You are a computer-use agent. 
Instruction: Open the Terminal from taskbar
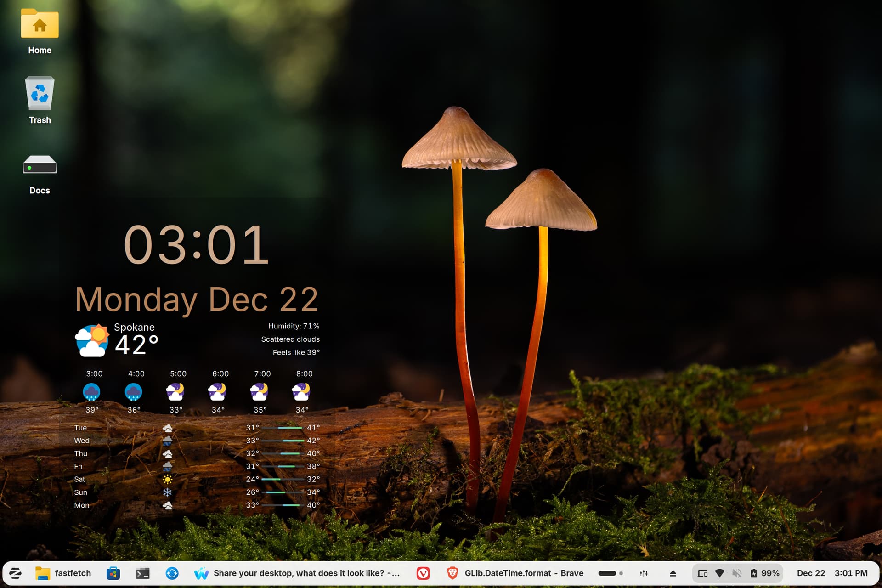pos(142,573)
